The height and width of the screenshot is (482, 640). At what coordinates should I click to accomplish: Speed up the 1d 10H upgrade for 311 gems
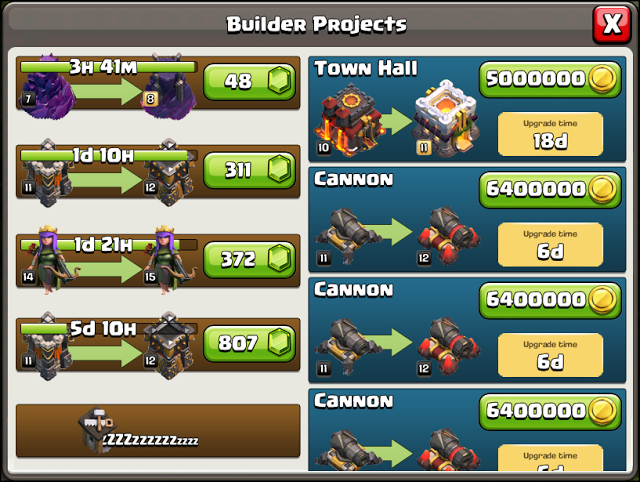click(249, 170)
